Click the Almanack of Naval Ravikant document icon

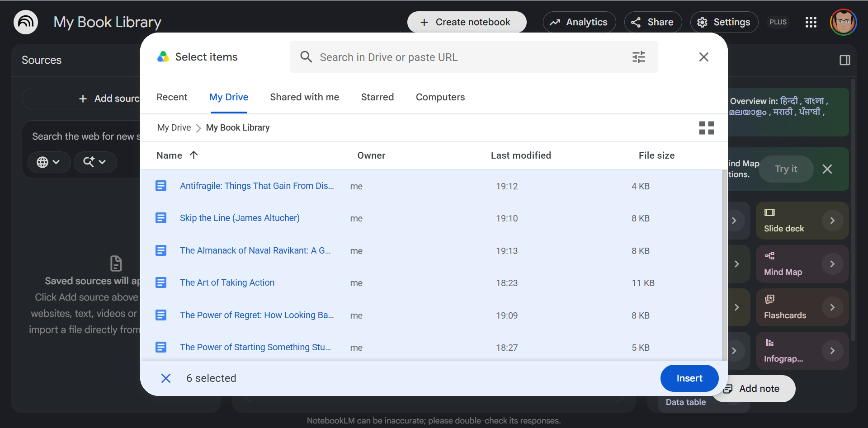[x=161, y=250]
